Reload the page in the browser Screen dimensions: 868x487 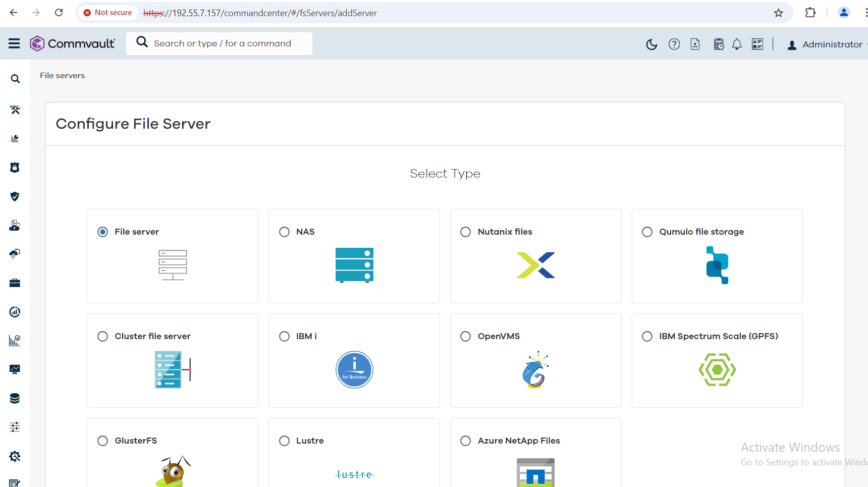[x=59, y=13]
